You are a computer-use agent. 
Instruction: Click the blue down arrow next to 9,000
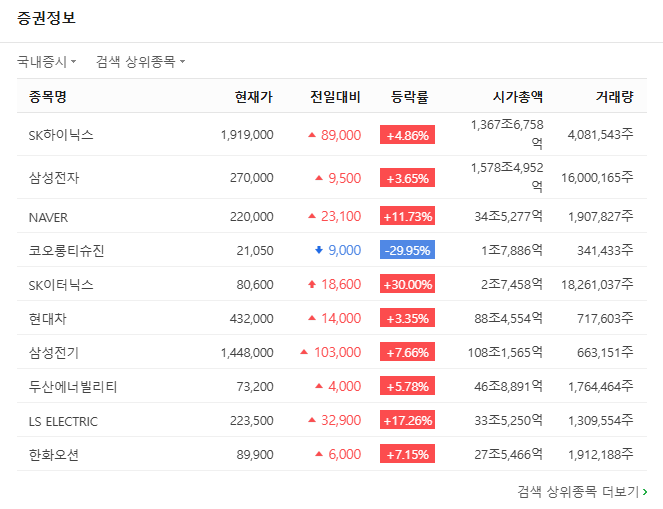click(319, 250)
